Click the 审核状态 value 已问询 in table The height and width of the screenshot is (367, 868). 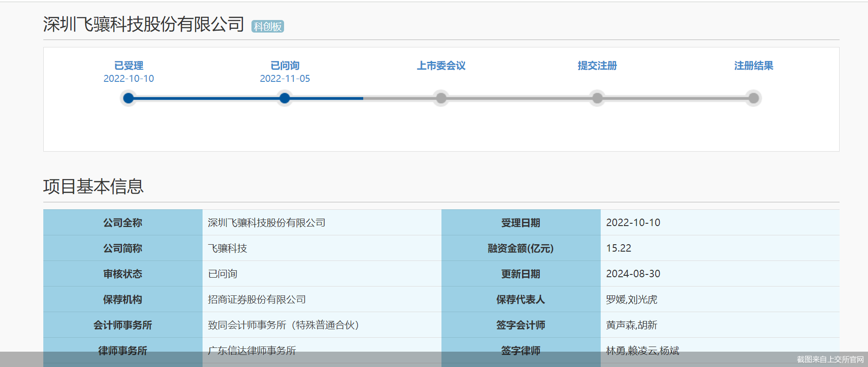(x=223, y=274)
